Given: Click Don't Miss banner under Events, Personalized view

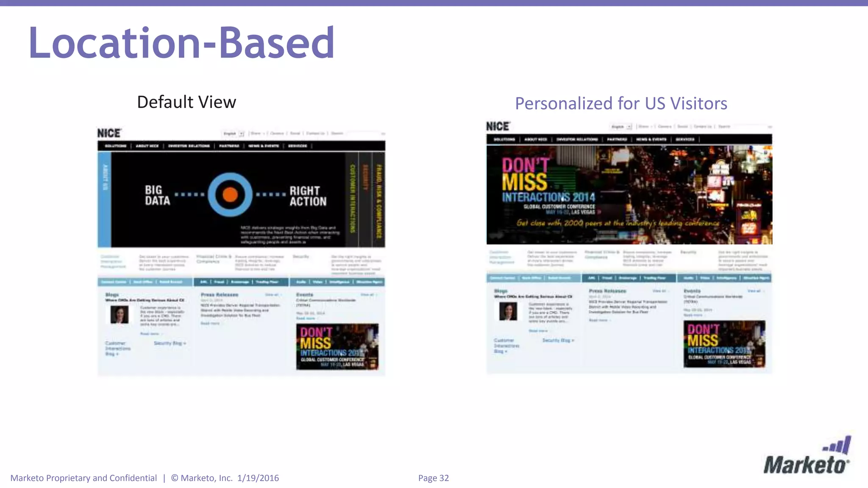Looking at the screenshot, I should coord(724,344).
